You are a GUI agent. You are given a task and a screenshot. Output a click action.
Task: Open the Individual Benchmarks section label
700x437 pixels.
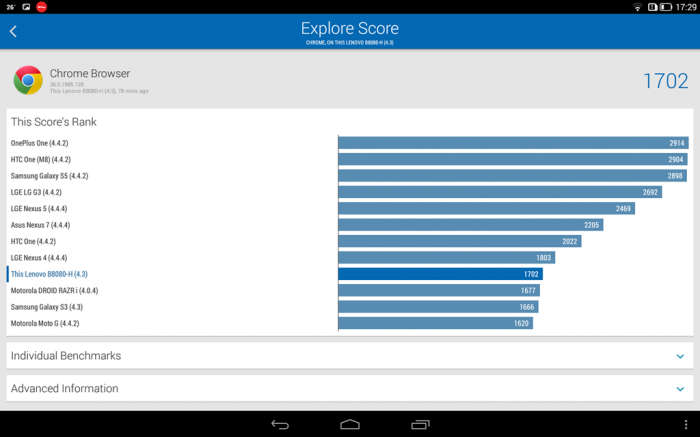66,356
